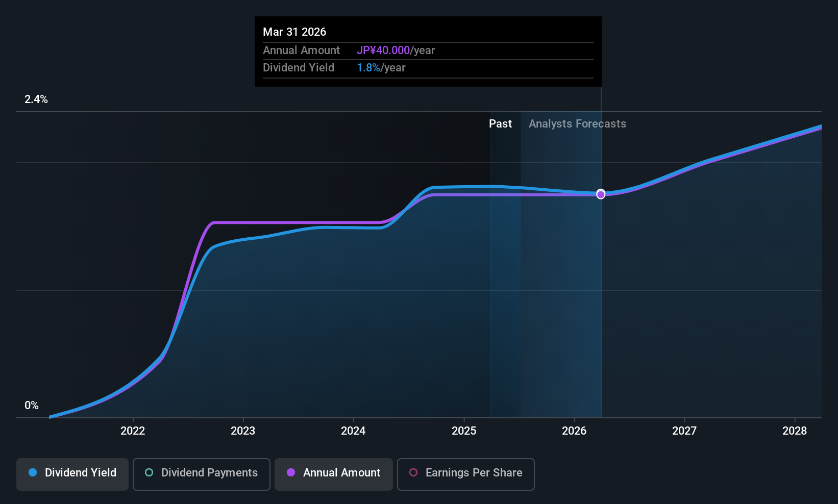The width and height of the screenshot is (838, 504).
Task: Click the purple Annual Amount legend dot
Action: 291,472
